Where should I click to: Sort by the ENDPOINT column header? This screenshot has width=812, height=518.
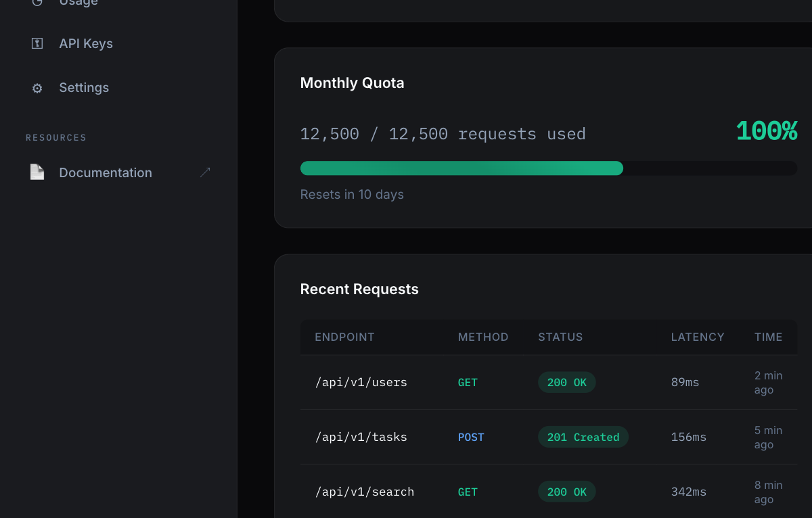pyautogui.click(x=344, y=337)
